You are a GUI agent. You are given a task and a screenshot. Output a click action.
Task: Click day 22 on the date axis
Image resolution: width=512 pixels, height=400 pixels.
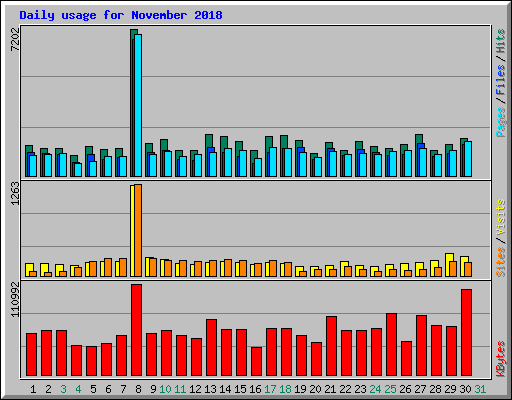coord(345,389)
